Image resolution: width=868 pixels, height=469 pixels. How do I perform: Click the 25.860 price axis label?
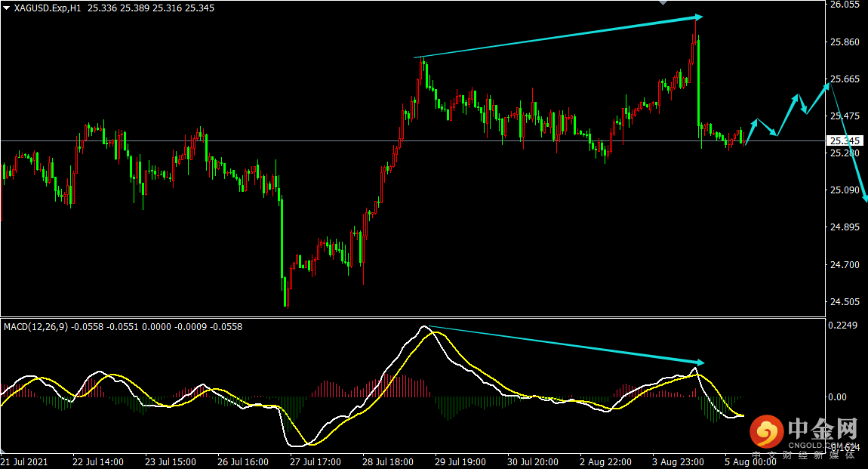(x=845, y=42)
